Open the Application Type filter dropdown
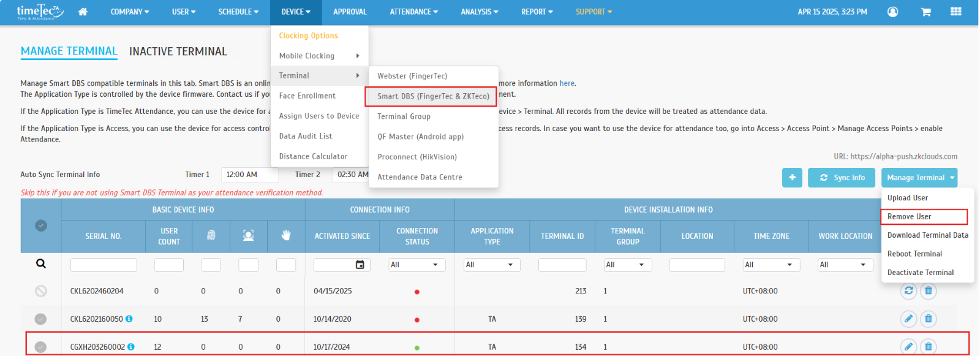980x356 pixels. pyautogui.click(x=492, y=265)
